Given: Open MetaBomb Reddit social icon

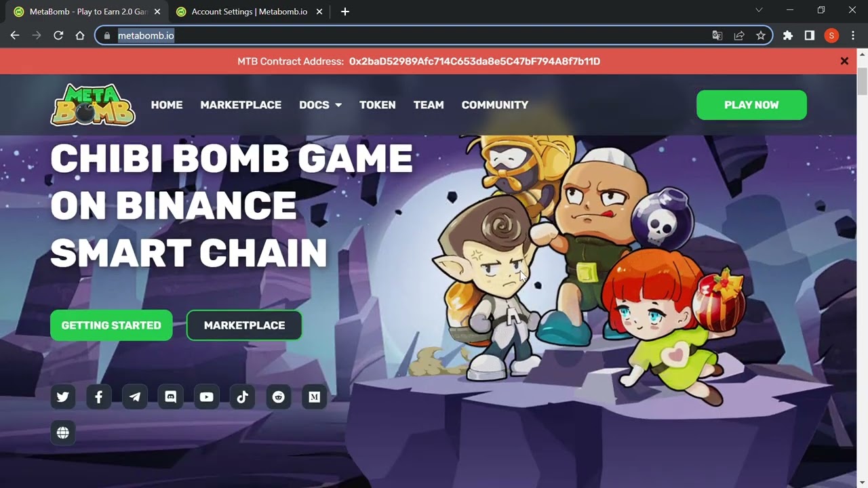Looking at the screenshot, I should 279,397.
